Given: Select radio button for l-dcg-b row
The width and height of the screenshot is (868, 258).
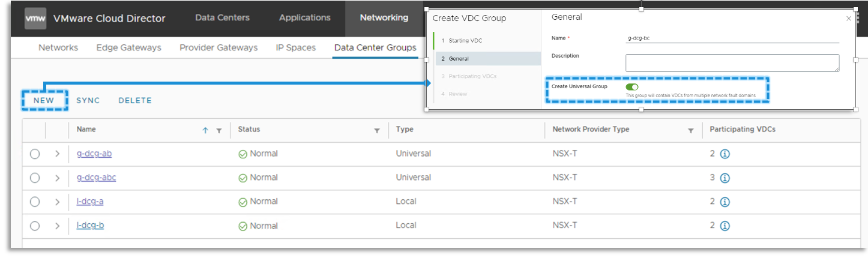Looking at the screenshot, I should 35,226.
